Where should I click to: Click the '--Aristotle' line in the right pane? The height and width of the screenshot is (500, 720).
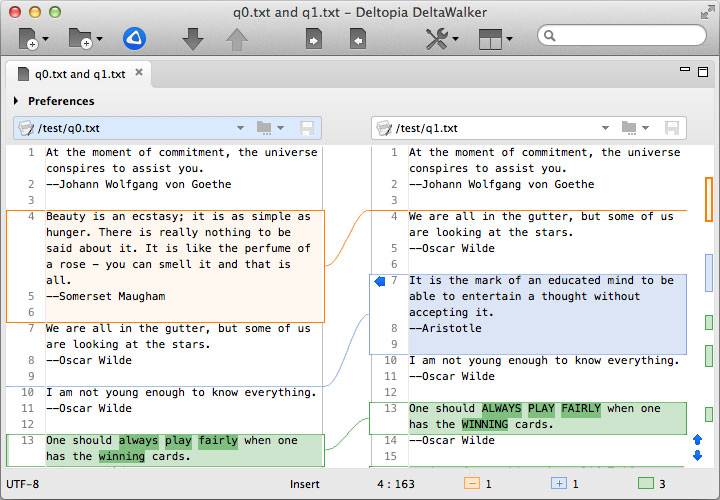point(445,328)
